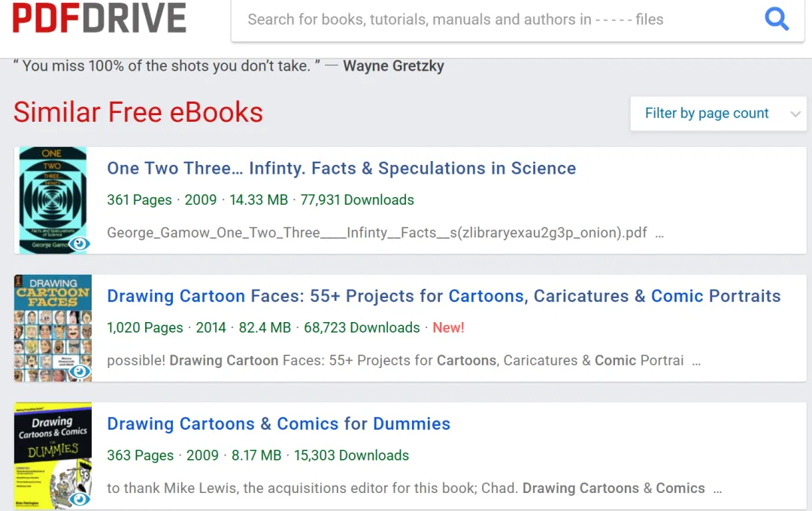Click the blue magnifying glass search icon
Viewport: 812px width, 511px height.
776,19
